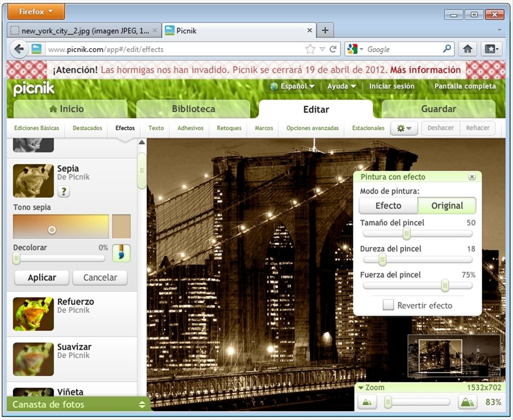Click the Más información link
This screenshot has width=513, height=420.
tap(425, 70)
